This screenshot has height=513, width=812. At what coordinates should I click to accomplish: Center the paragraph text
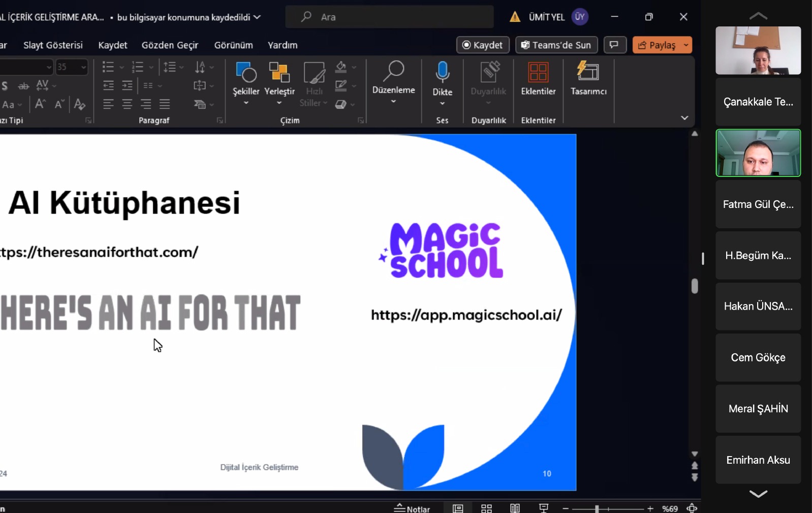coord(127,104)
